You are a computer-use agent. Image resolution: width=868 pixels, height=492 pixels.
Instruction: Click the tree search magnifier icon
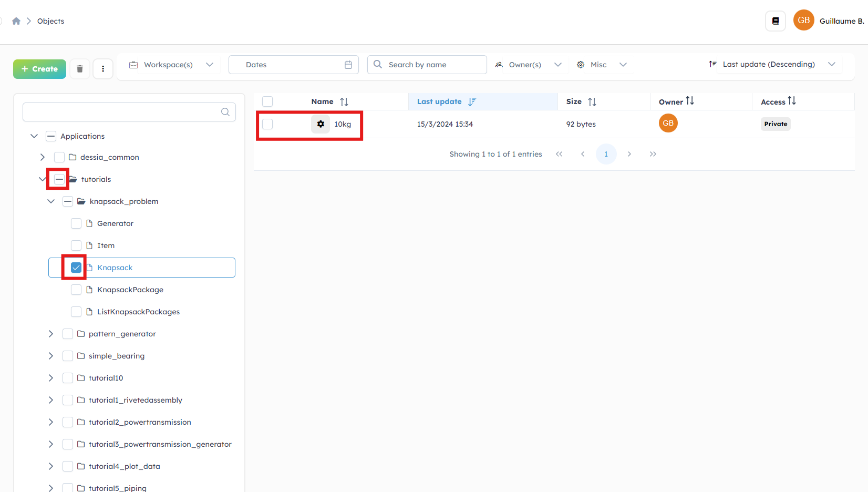click(225, 112)
